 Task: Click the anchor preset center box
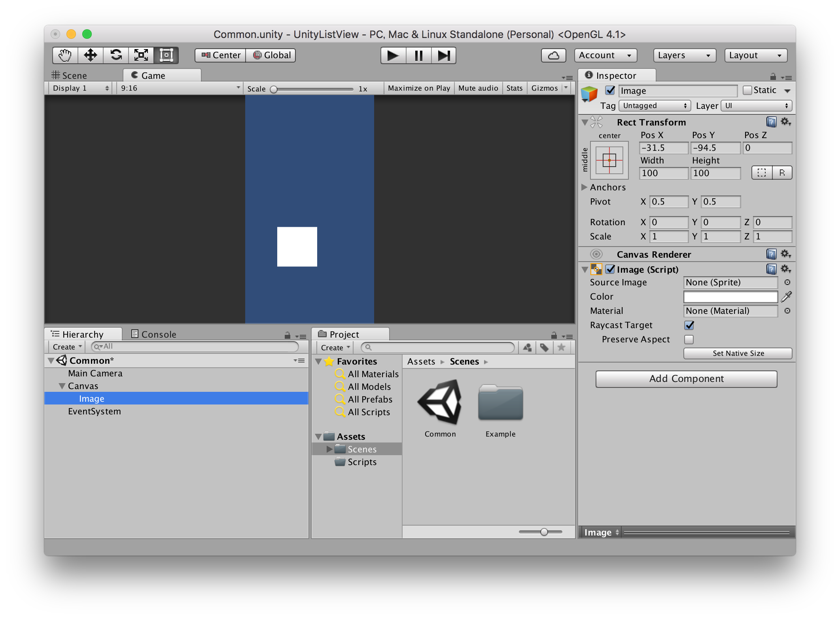click(x=609, y=160)
